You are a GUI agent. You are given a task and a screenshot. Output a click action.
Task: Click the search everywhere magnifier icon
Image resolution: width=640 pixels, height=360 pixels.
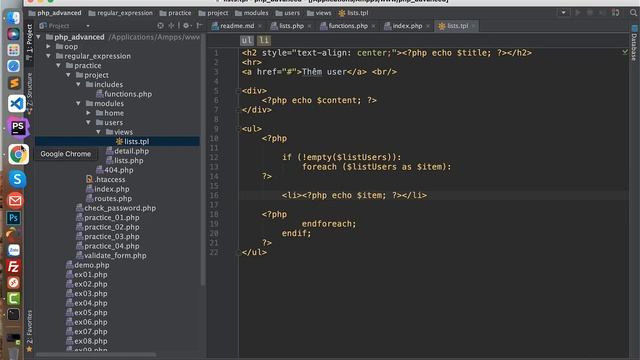[633, 13]
